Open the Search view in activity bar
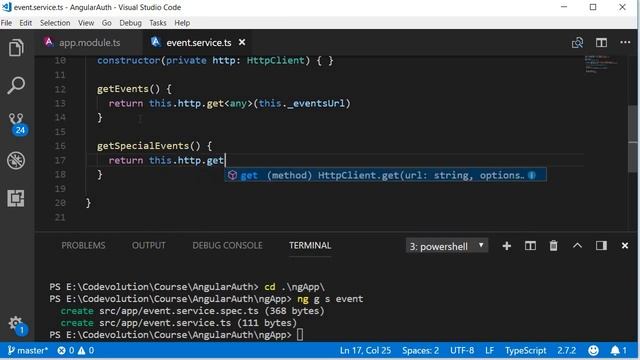The height and width of the screenshot is (360, 640). point(16,85)
